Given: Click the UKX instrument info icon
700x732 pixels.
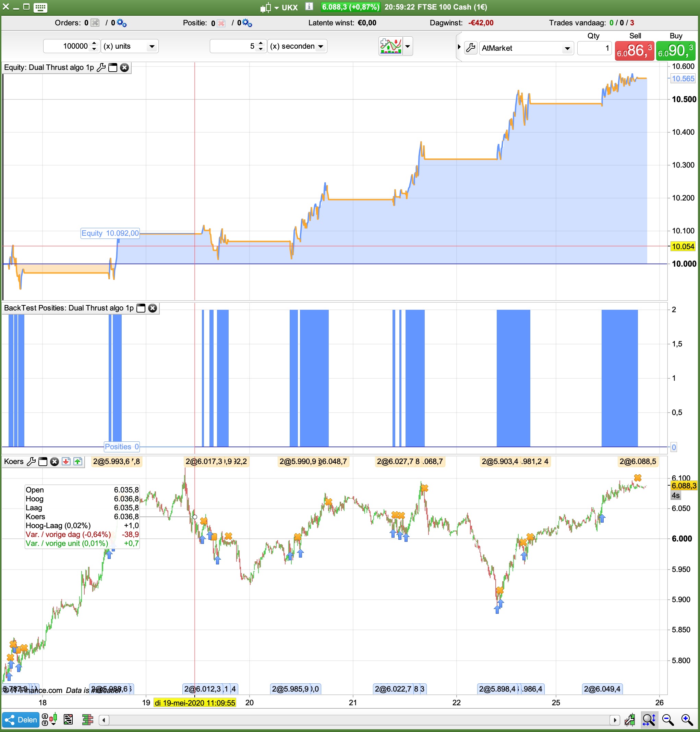Looking at the screenshot, I should pyautogui.click(x=309, y=7).
